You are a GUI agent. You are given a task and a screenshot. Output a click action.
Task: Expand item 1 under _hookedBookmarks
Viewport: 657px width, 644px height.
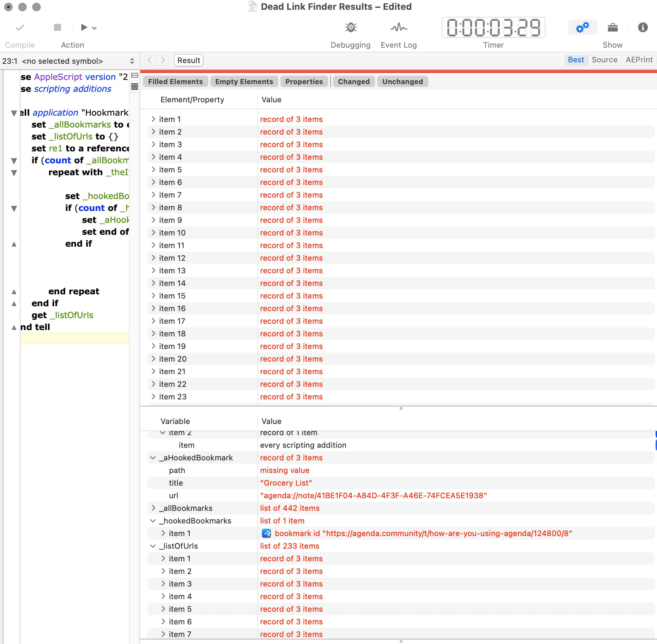click(163, 533)
